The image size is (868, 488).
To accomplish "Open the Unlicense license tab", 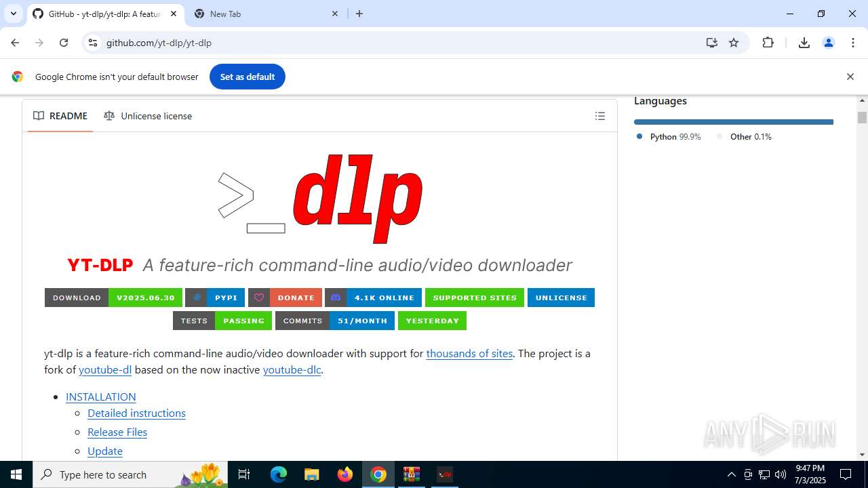I will (x=148, y=116).
